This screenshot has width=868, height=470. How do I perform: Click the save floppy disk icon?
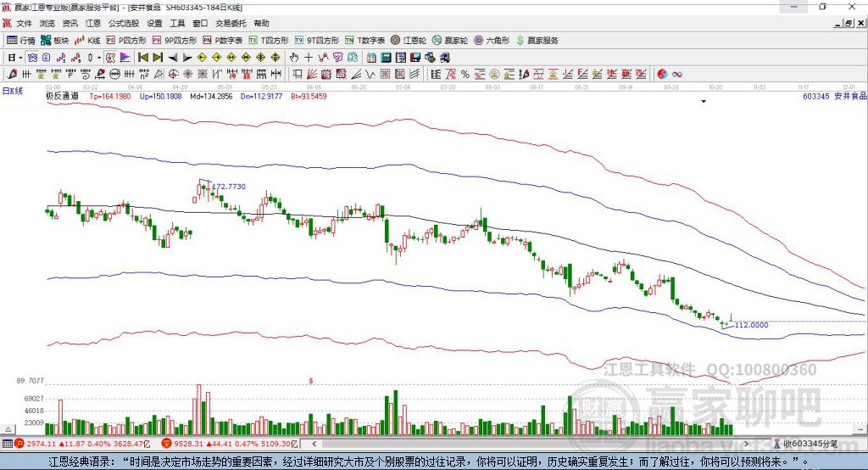click(x=415, y=58)
